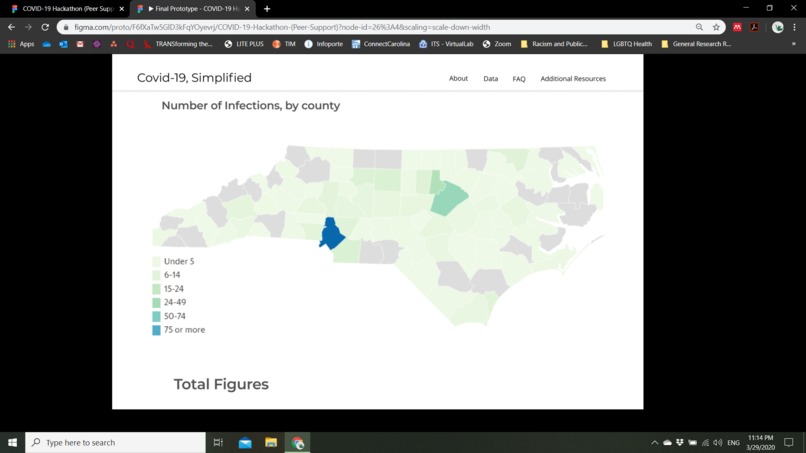Open Additional Resources in the navigation
The width and height of the screenshot is (806, 453).
[573, 79]
